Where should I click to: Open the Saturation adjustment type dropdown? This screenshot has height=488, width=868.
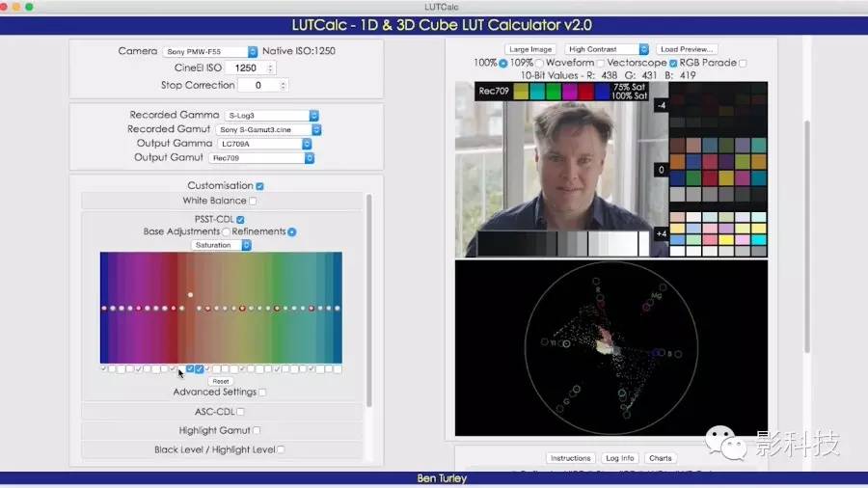click(x=221, y=245)
